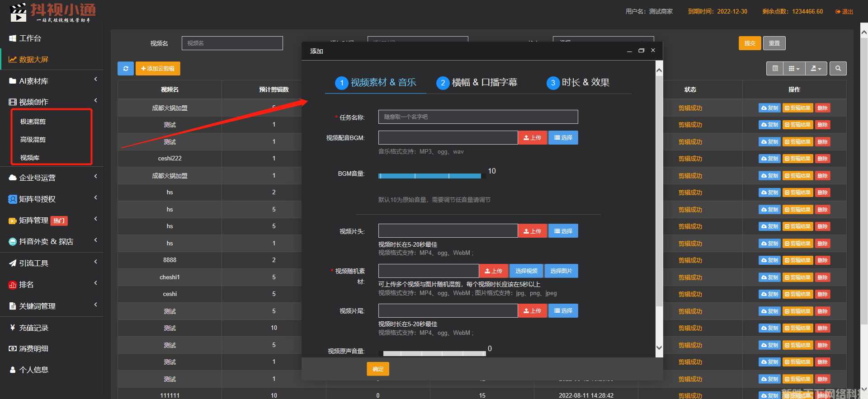Expand the AI素材库 sidebar menu
Image resolution: width=868 pixels, height=399 pixels.
pyautogui.click(x=52, y=81)
